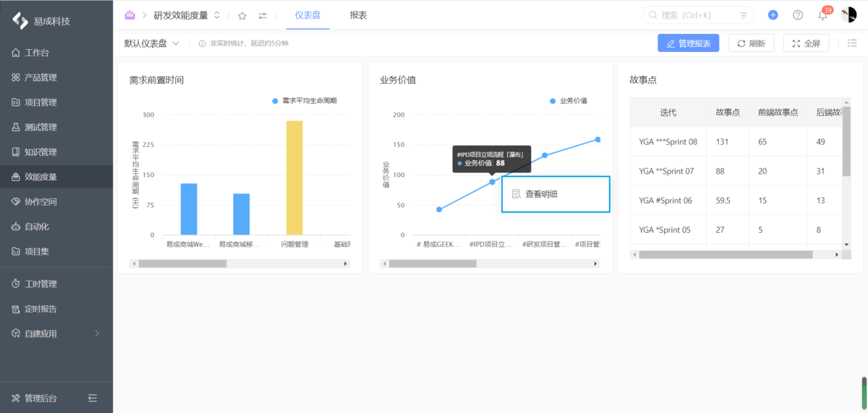Click 前端故事点 column header

[778, 112]
